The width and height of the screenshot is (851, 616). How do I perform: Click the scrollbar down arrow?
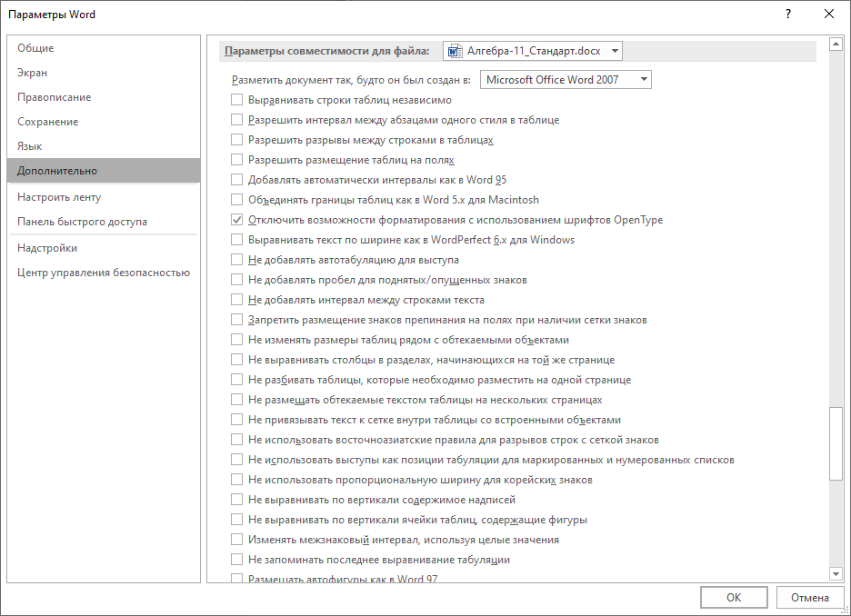pos(836,573)
